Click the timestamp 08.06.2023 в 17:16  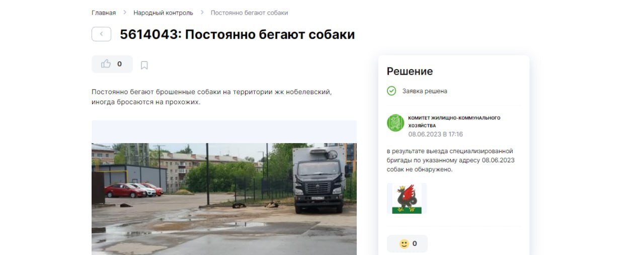(436, 135)
